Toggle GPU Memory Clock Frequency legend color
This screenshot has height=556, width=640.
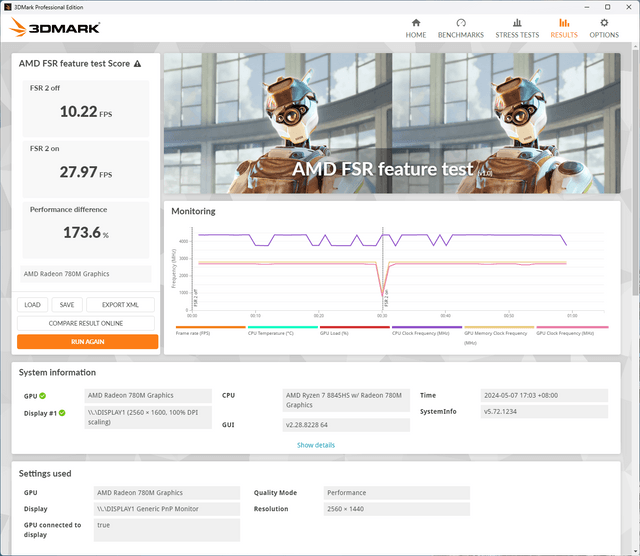pos(499,327)
